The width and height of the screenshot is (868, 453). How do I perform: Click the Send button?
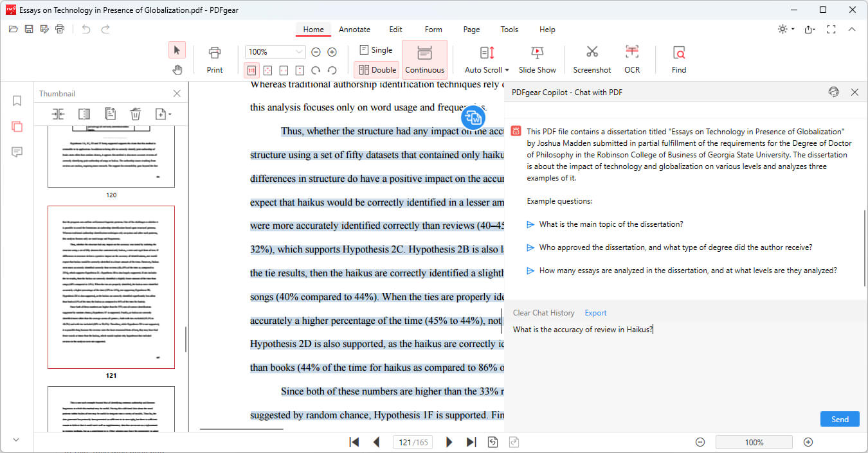point(840,419)
